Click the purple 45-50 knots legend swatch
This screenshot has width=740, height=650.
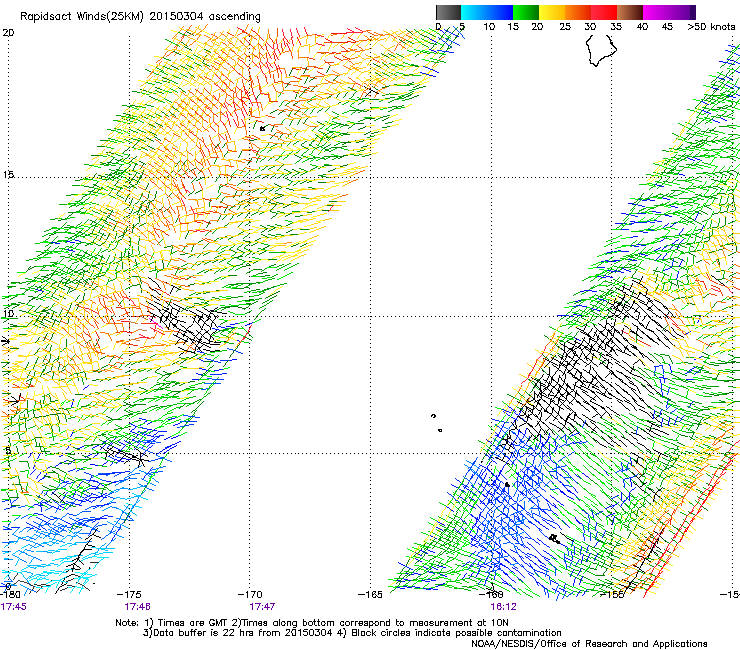click(682, 12)
